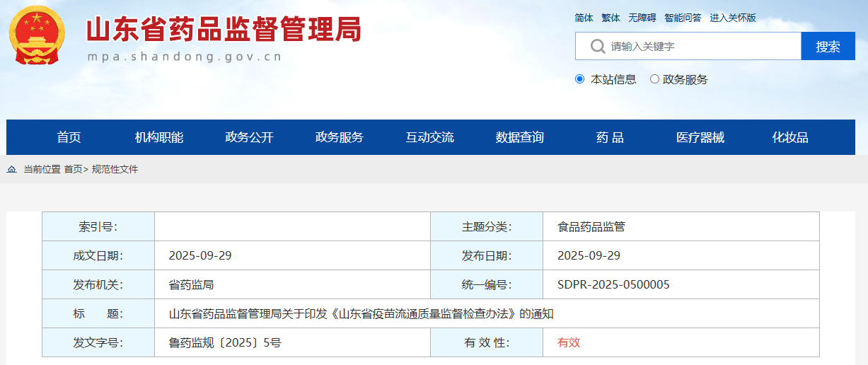Open the 化妆品 navigation item
This screenshot has width=868, height=365.
(x=790, y=137)
